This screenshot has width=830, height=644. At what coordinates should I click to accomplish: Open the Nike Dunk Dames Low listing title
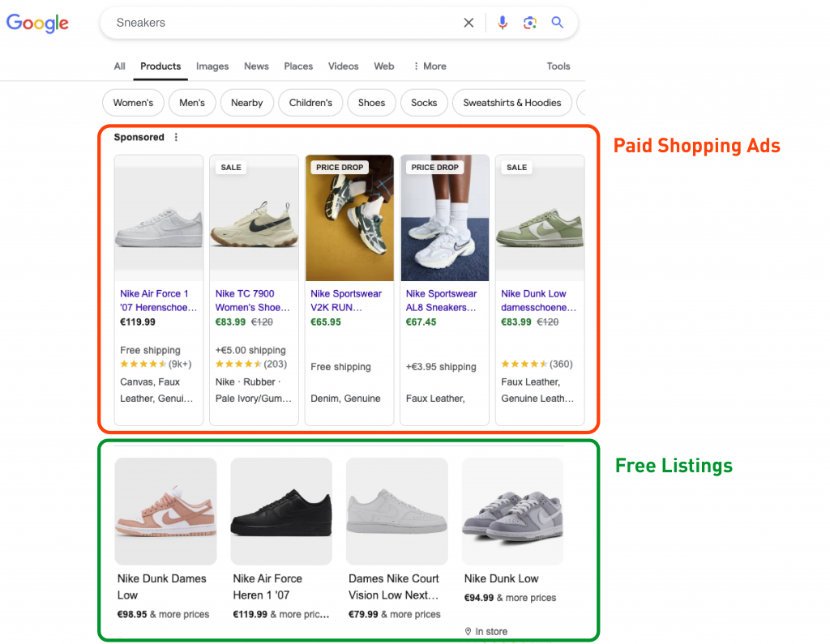[x=162, y=586]
